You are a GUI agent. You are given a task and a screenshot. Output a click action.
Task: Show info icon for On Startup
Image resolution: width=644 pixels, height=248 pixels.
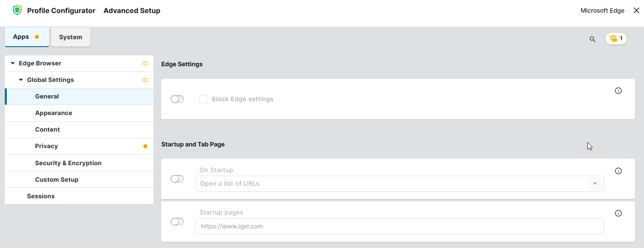click(x=618, y=171)
